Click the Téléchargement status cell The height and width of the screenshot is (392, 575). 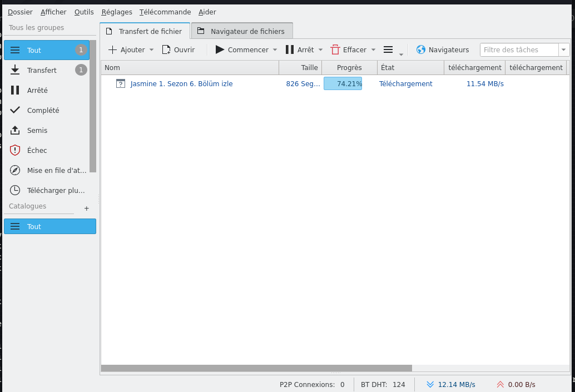click(405, 83)
